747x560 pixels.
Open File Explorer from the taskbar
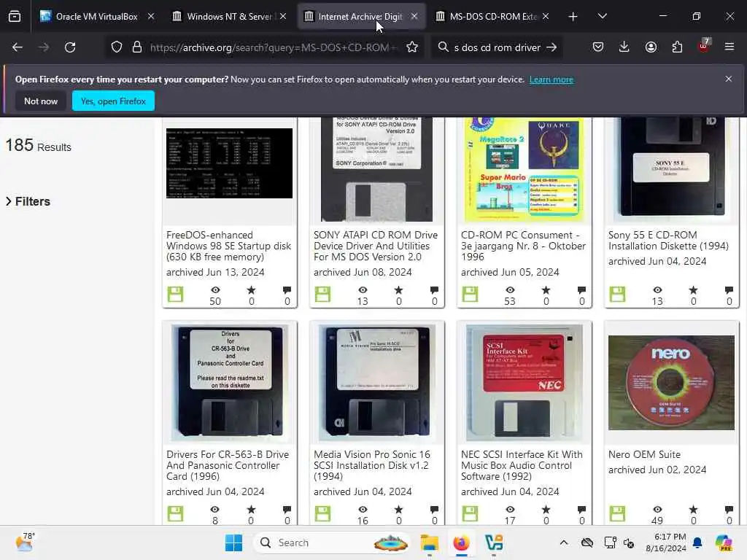[x=429, y=542]
